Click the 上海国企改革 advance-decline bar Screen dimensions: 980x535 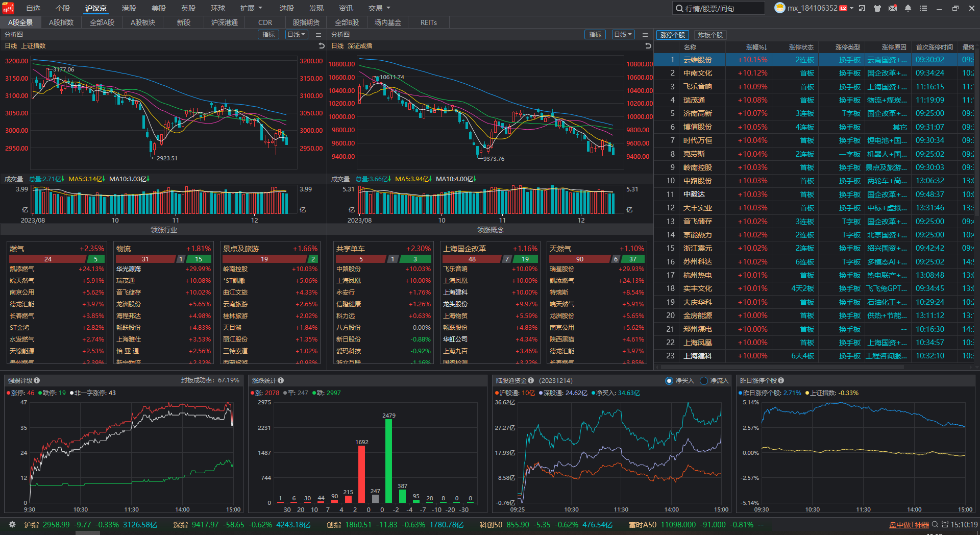click(x=490, y=259)
